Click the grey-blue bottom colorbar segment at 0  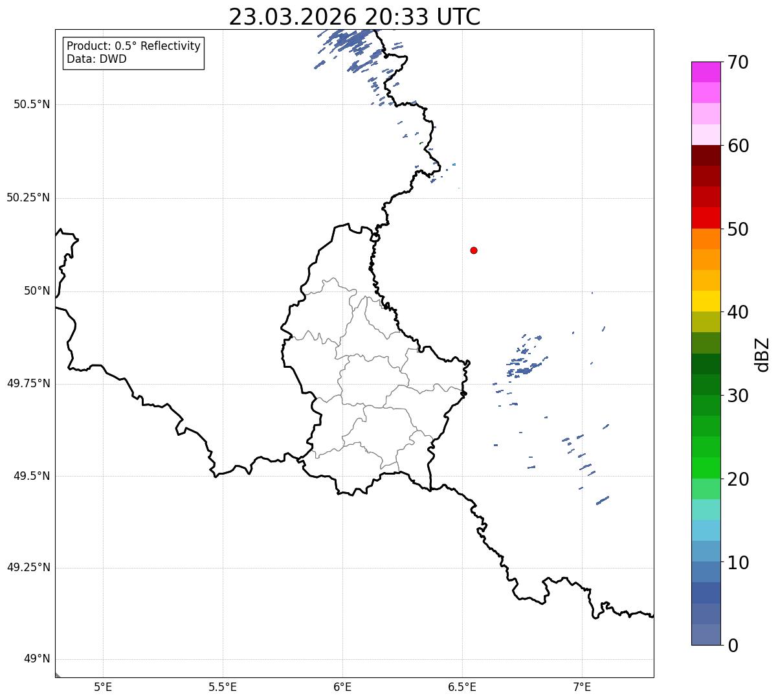pos(706,635)
